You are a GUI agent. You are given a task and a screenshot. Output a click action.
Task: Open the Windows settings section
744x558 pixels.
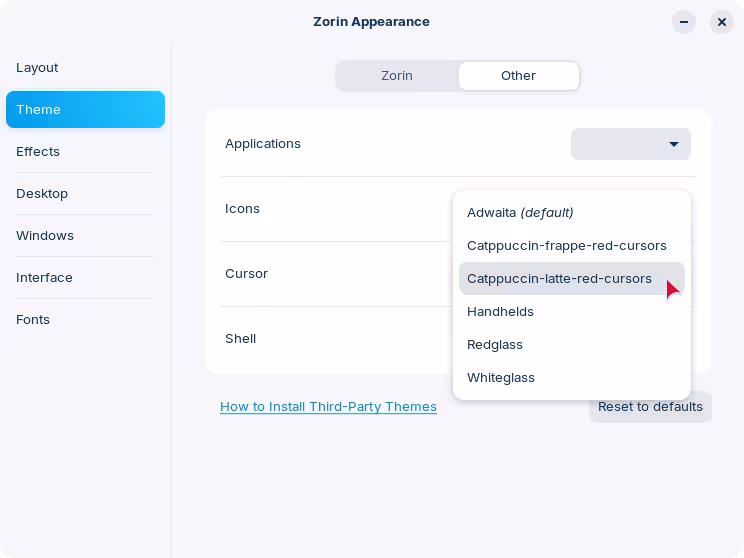click(45, 236)
